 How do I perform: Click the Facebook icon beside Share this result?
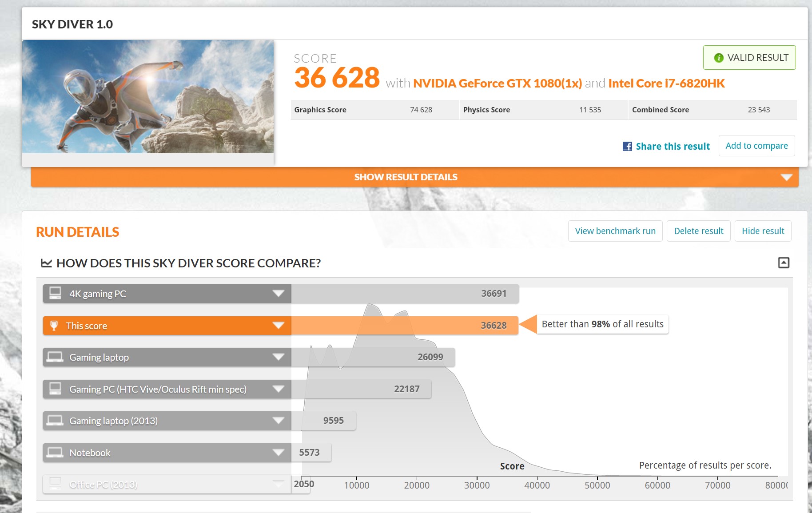coord(627,147)
